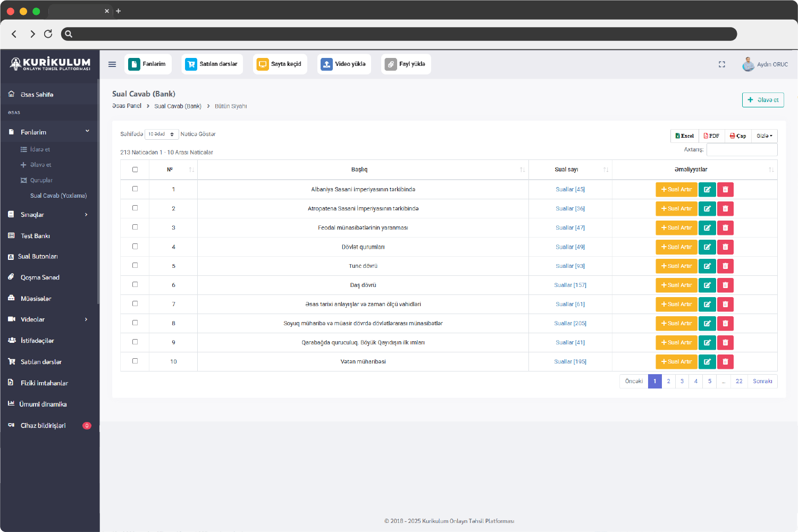
Task: Open Suallar [157] link for Daş dövrü
Action: pos(570,285)
